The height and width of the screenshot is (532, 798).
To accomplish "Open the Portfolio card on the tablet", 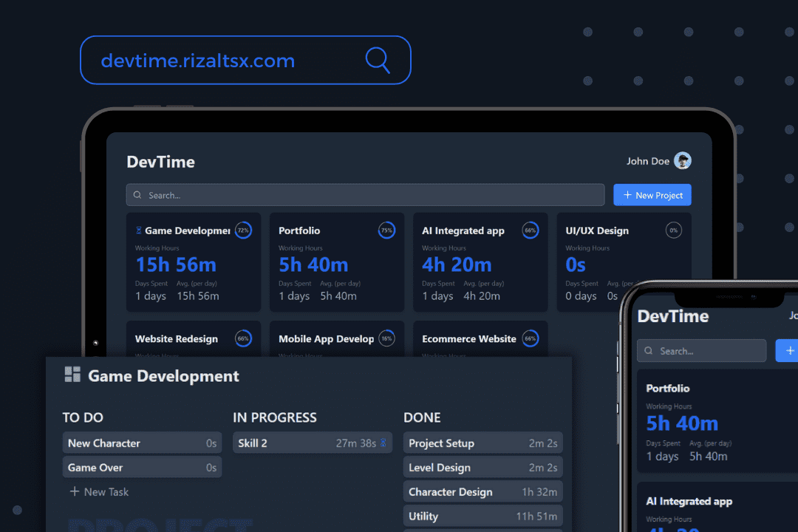I will coord(336,262).
